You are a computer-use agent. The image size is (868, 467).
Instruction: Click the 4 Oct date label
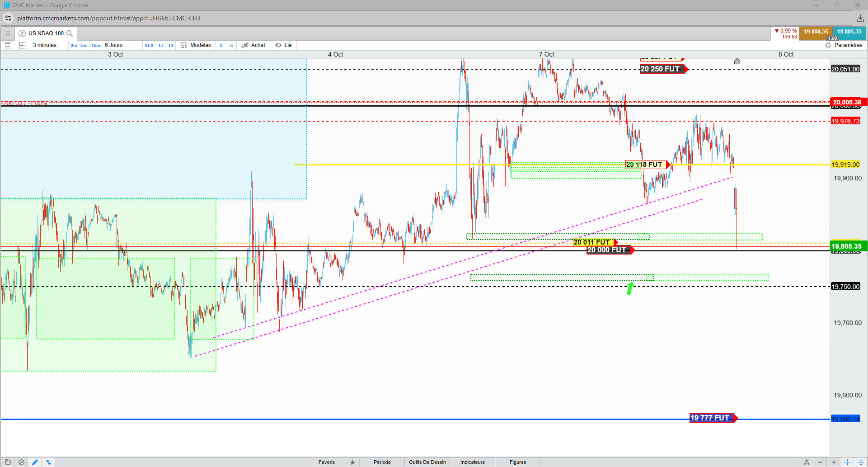335,54
